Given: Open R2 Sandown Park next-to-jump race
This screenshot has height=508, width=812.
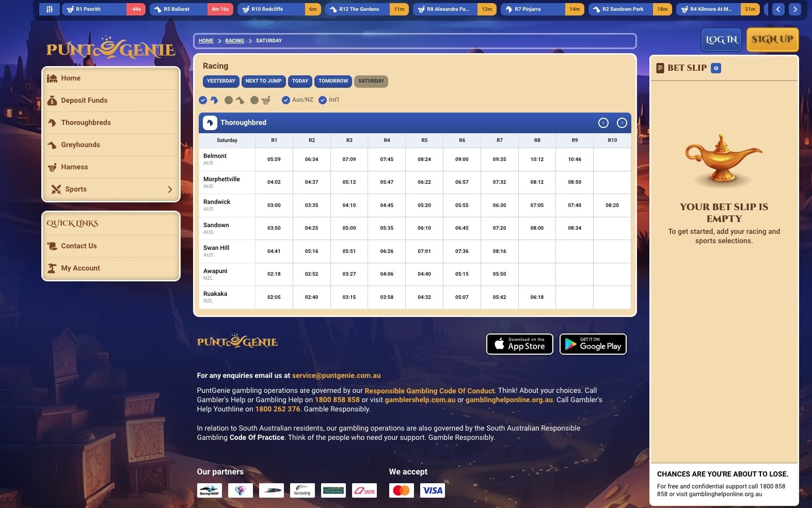Looking at the screenshot, I should [x=630, y=9].
